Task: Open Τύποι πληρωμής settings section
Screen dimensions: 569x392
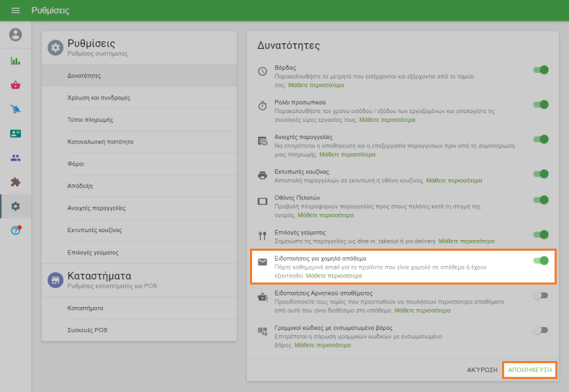Action: 90,120
